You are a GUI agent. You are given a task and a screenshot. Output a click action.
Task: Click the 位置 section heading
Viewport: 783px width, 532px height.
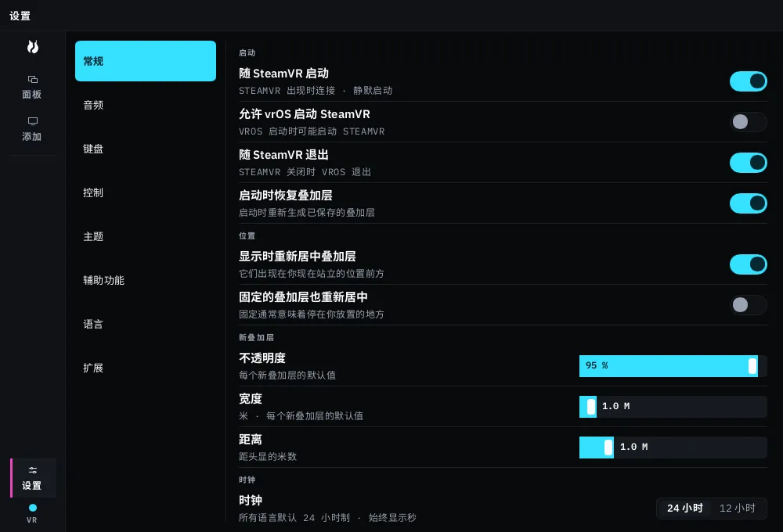[x=247, y=235]
